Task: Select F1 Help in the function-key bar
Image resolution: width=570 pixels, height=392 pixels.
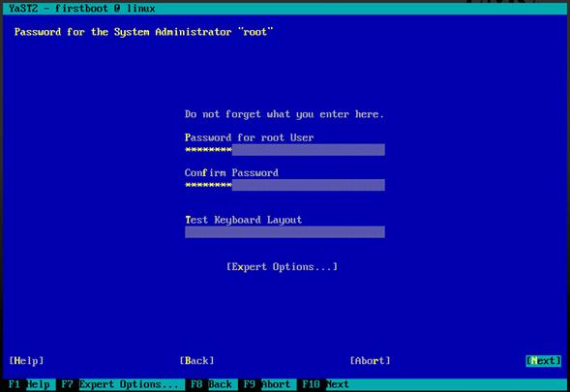Action: pyautogui.click(x=29, y=384)
